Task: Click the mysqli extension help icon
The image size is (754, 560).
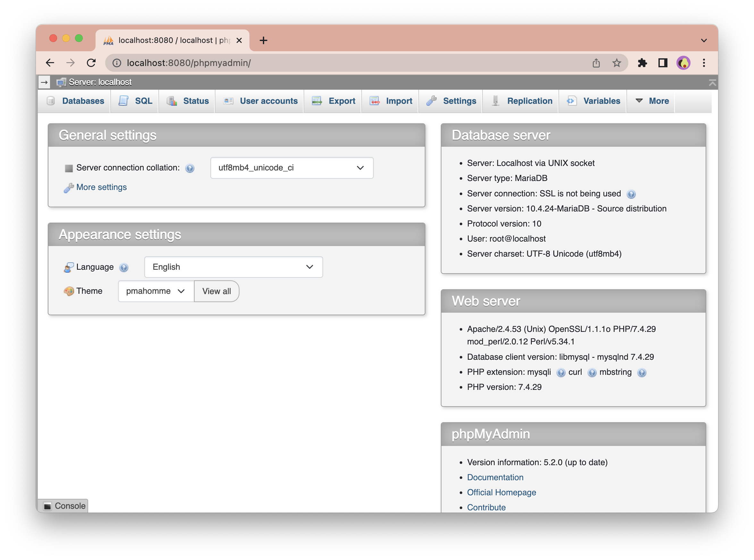Action: [x=561, y=373]
